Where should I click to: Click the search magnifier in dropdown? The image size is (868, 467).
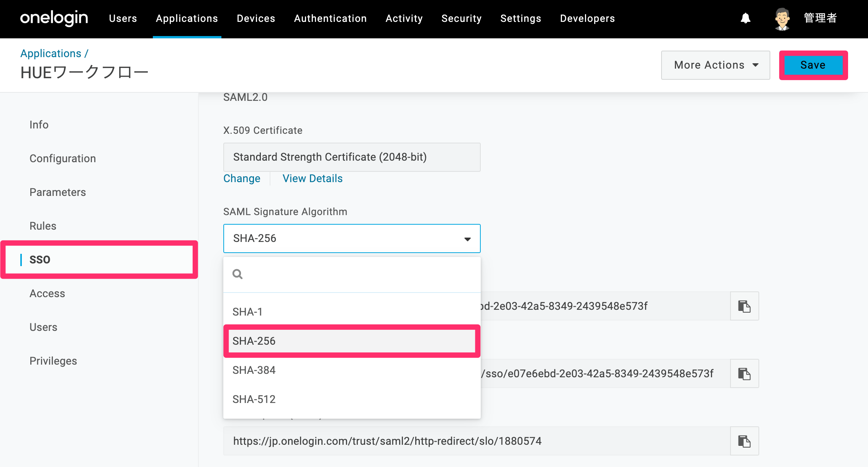click(237, 274)
